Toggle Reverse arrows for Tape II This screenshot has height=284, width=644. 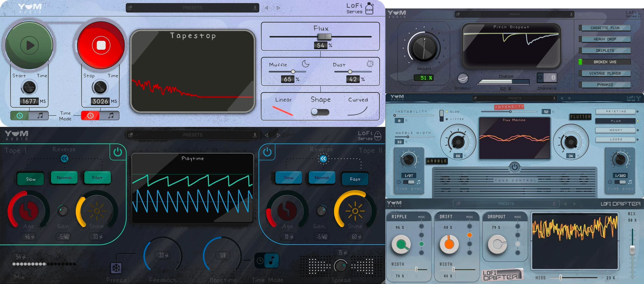[323, 158]
